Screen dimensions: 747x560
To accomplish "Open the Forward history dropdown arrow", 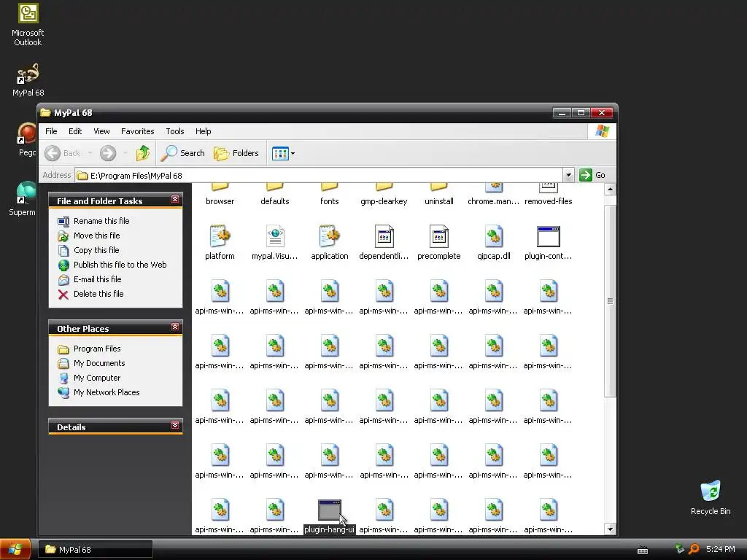I will click(125, 153).
